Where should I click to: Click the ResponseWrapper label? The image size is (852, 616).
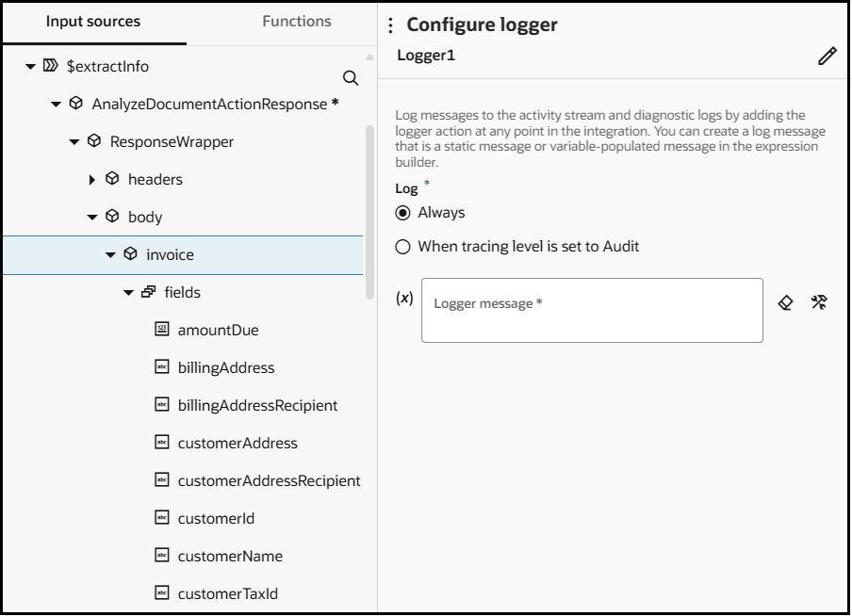coord(172,142)
